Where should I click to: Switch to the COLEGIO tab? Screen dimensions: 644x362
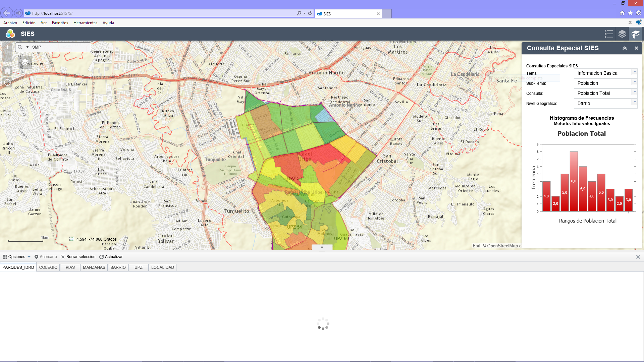tap(48, 267)
